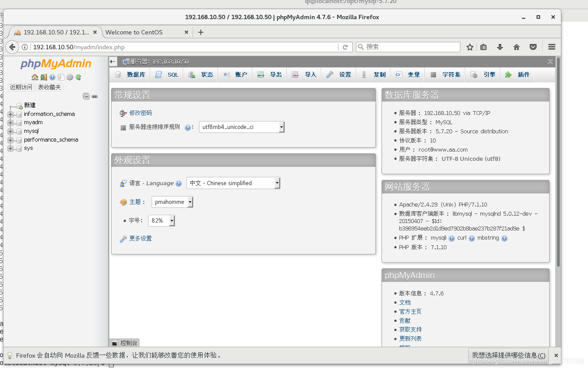Click 我想选择提供哪些信息 button in notification bar
Image resolution: width=588 pixels, height=369 pixels.
coord(508,355)
